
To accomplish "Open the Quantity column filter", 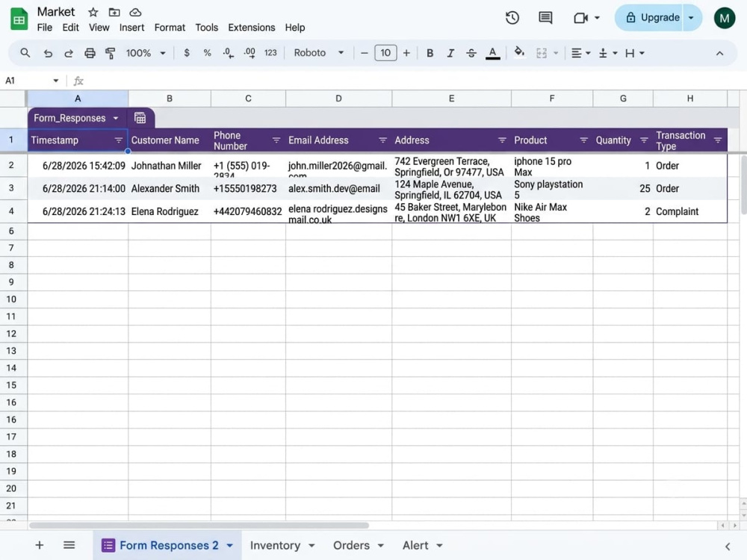I will tap(644, 140).
